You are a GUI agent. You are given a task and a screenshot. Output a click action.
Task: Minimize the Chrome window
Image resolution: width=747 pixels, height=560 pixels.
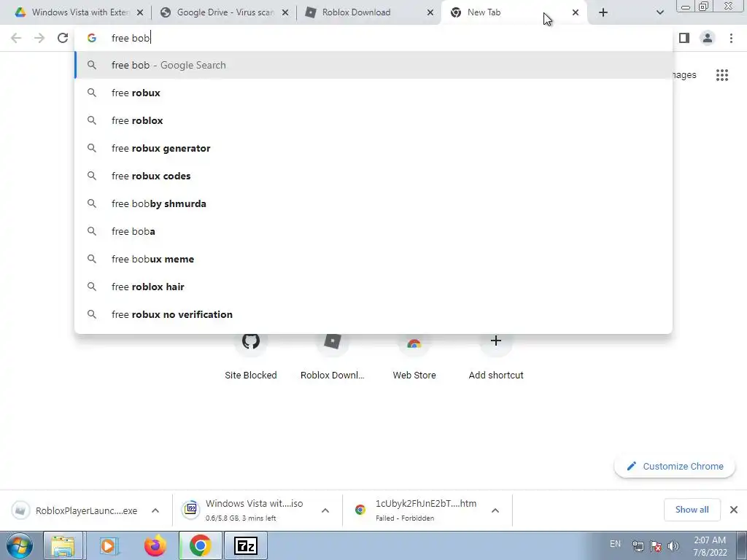click(x=686, y=7)
